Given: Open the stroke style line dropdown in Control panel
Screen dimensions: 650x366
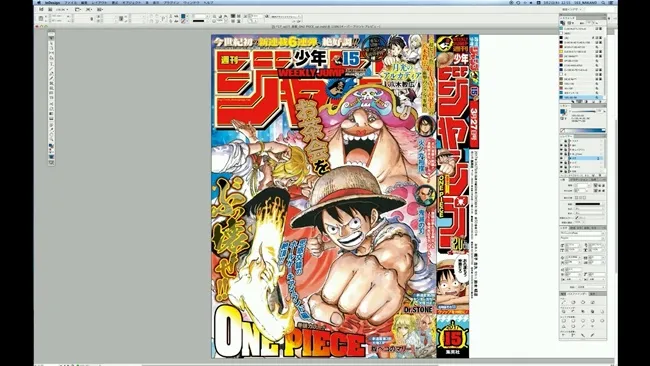Looking at the screenshot, I should [x=201, y=21].
